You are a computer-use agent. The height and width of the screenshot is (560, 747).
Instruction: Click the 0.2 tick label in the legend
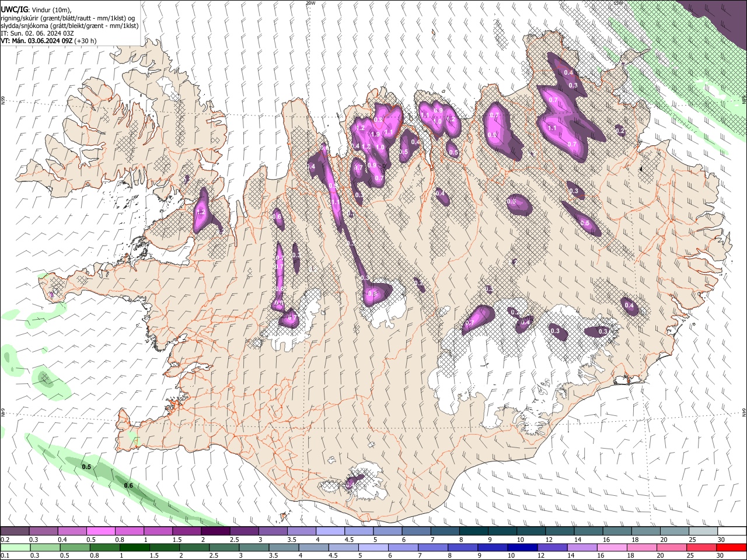pyautogui.click(x=5, y=540)
